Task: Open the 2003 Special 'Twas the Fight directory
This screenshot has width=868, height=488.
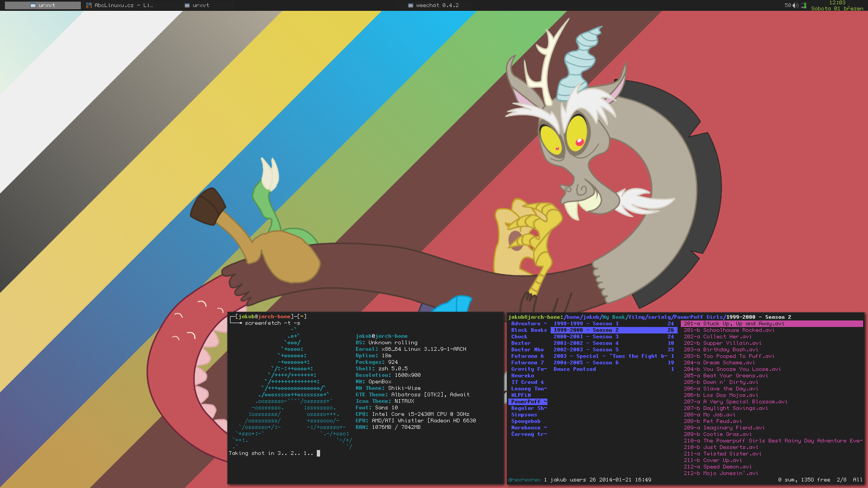Action: pos(614,356)
